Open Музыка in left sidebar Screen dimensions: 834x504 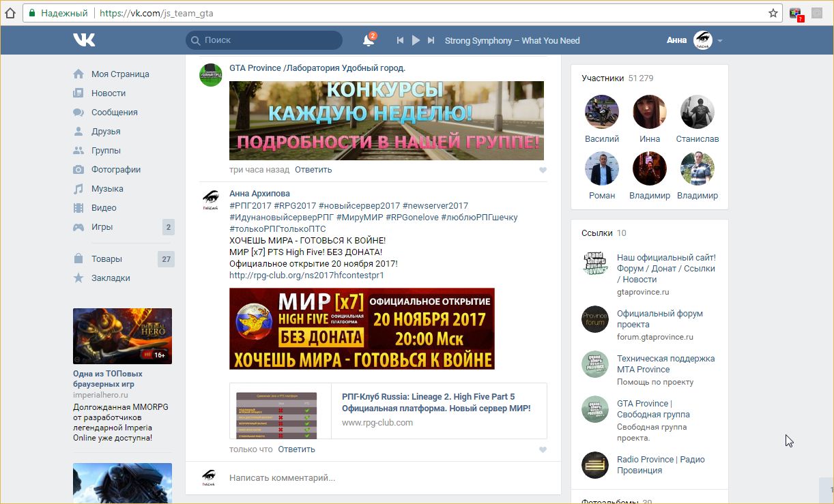click(x=107, y=189)
